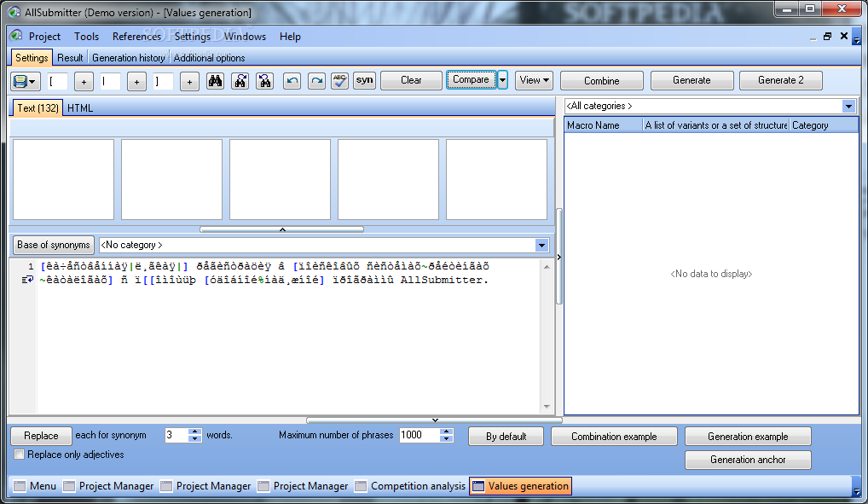Viewport: 868px width, 504px height.
Task: Click the By default button
Action: [506, 437]
